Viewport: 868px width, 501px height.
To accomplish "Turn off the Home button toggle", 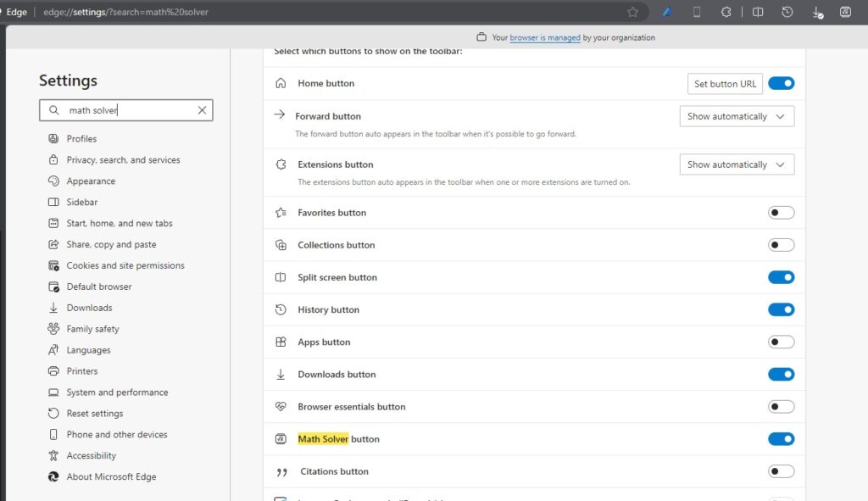I will click(x=781, y=83).
